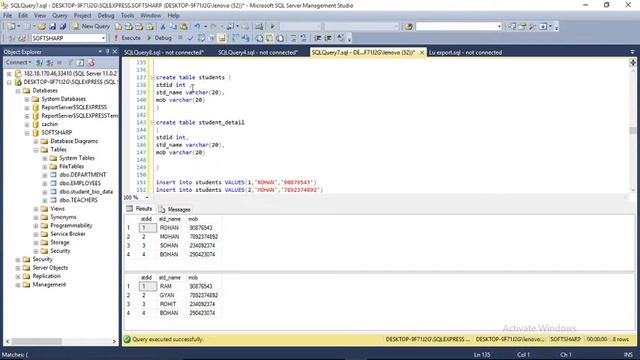This screenshot has width=640, height=360.
Task: Toggle the Results to Text icon
Action: (259, 38)
